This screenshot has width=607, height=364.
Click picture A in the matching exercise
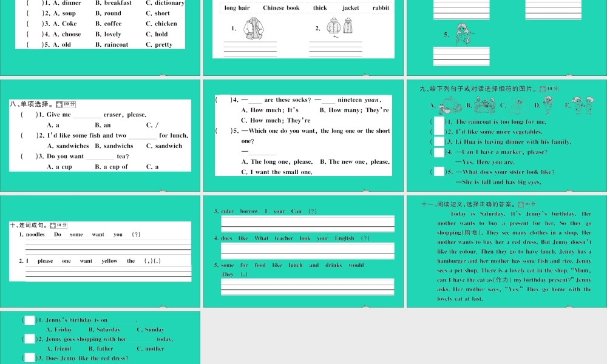coord(450,106)
